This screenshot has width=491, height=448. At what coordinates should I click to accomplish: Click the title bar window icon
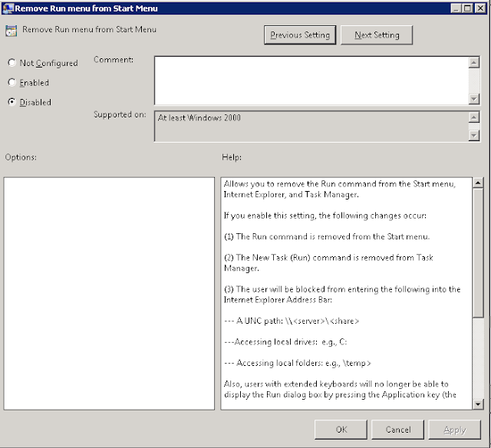click(x=8, y=8)
